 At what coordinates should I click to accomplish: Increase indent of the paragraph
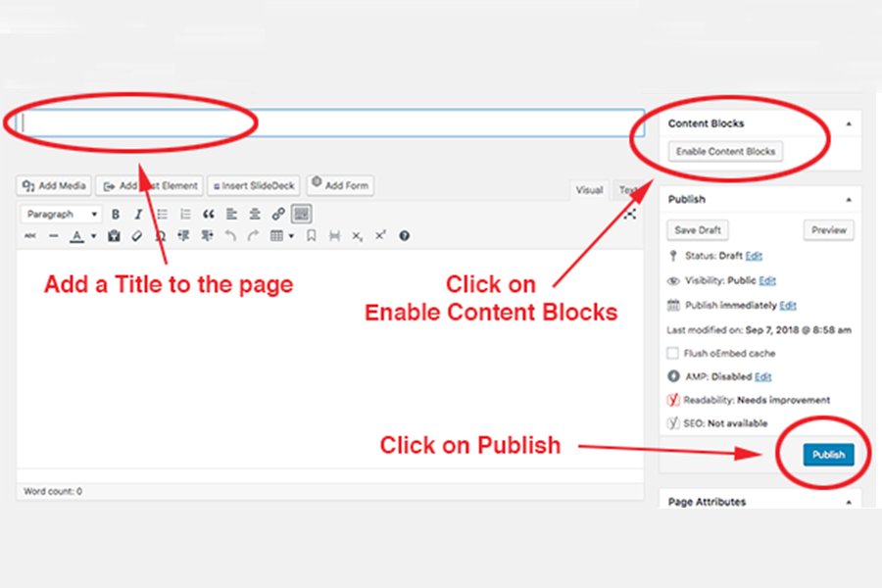[x=208, y=236]
